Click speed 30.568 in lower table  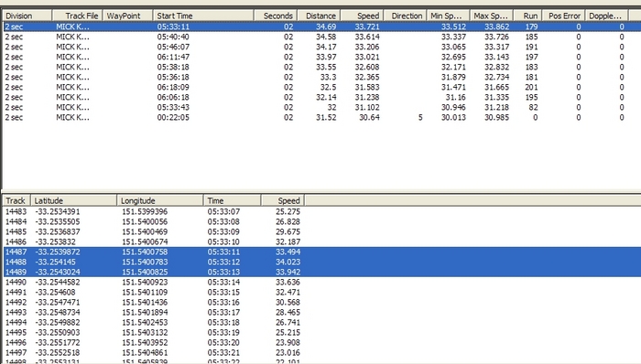coord(288,303)
